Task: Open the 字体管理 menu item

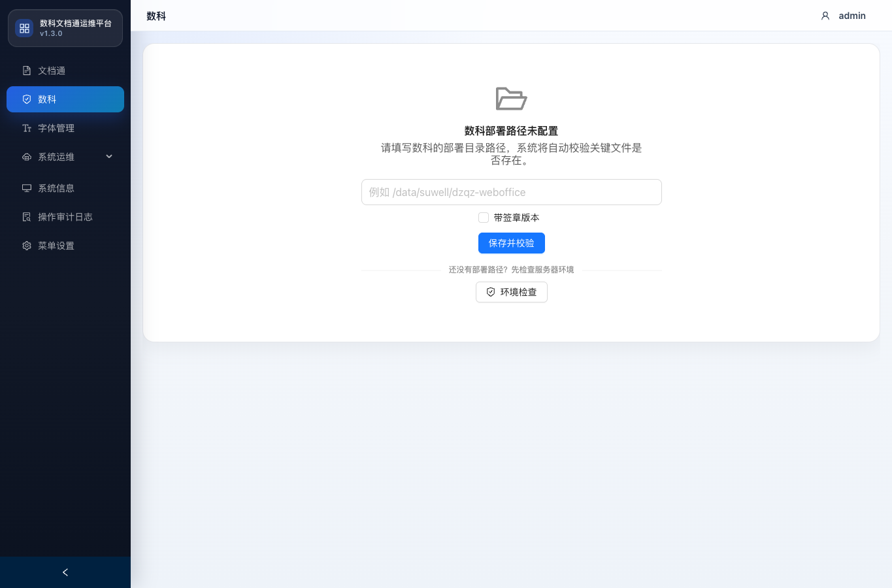Action: click(65, 128)
